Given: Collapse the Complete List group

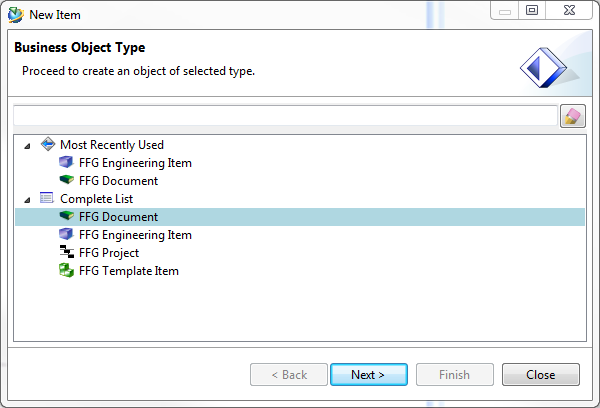Looking at the screenshot, I should 27,200.
